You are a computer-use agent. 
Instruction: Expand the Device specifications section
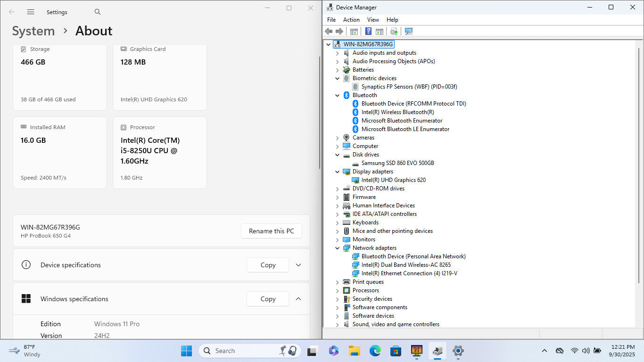point(298,265)
